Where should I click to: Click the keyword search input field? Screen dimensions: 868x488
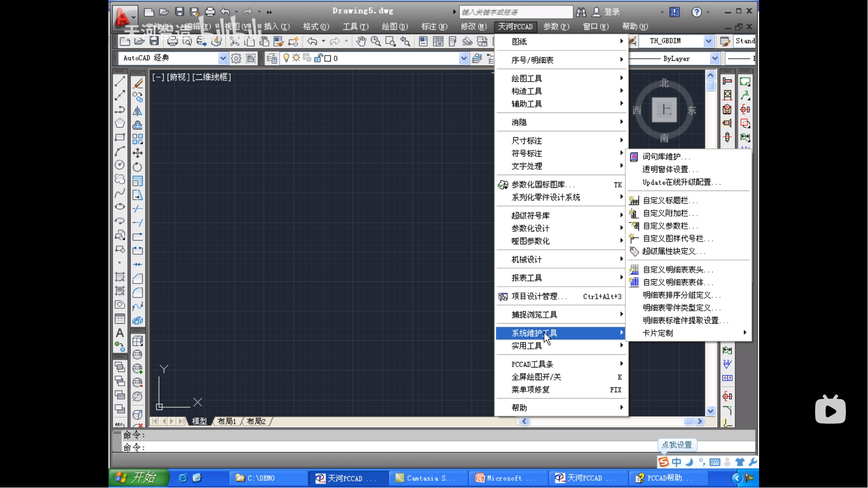click(x=516, y=12)
